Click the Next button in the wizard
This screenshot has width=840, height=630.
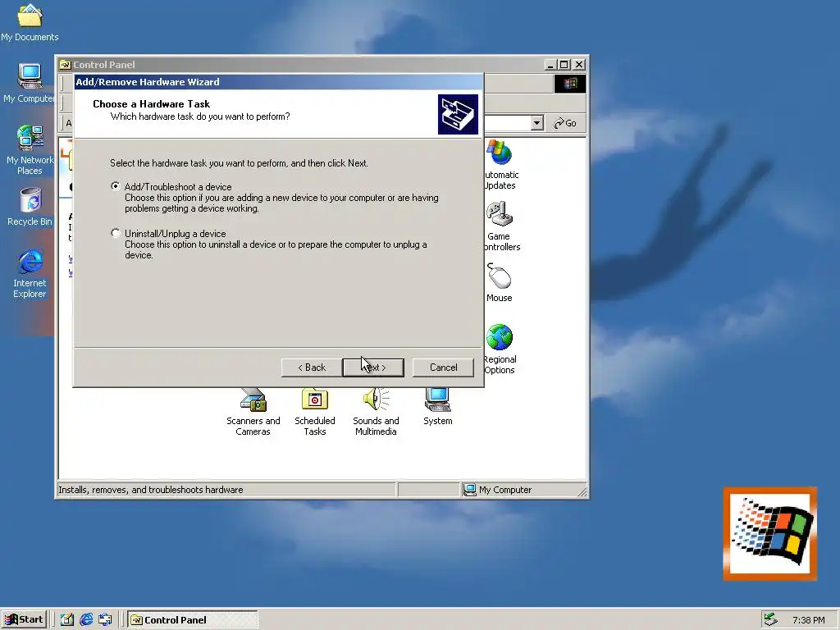[373, 367]
